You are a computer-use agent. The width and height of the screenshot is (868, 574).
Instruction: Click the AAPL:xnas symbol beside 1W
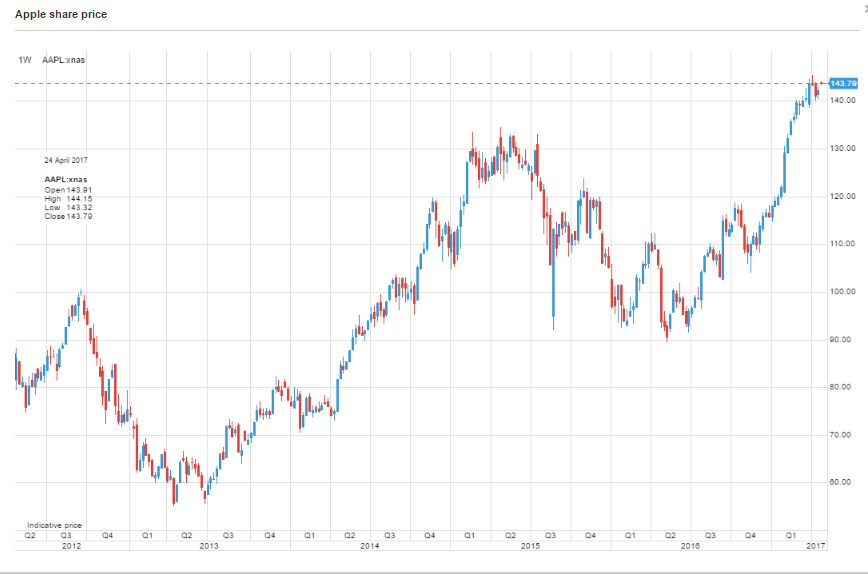[64, 60]
